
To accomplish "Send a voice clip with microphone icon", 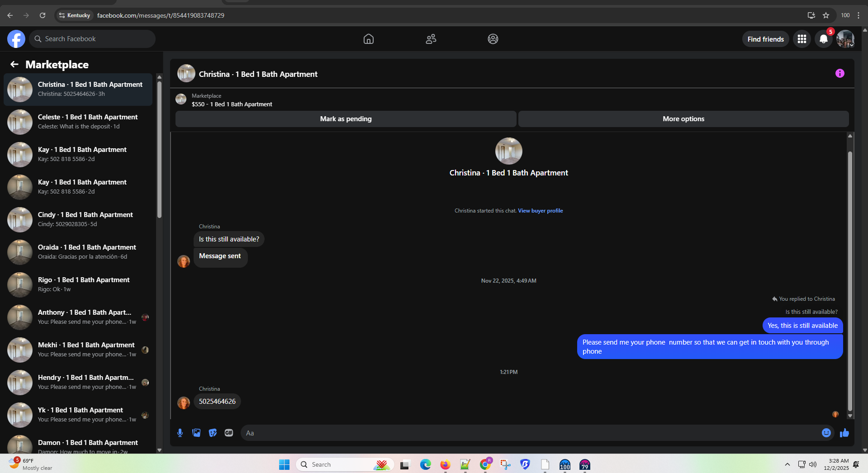I will click(180, 433).
